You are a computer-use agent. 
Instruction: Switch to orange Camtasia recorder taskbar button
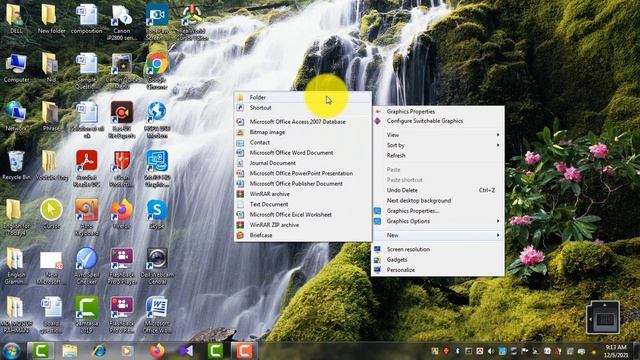pos(244,351)
